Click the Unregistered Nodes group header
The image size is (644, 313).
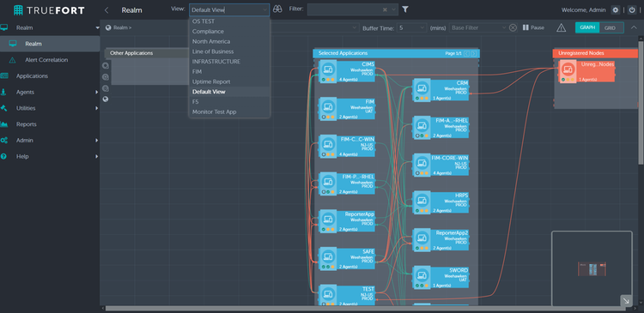(x=596, y=53)
